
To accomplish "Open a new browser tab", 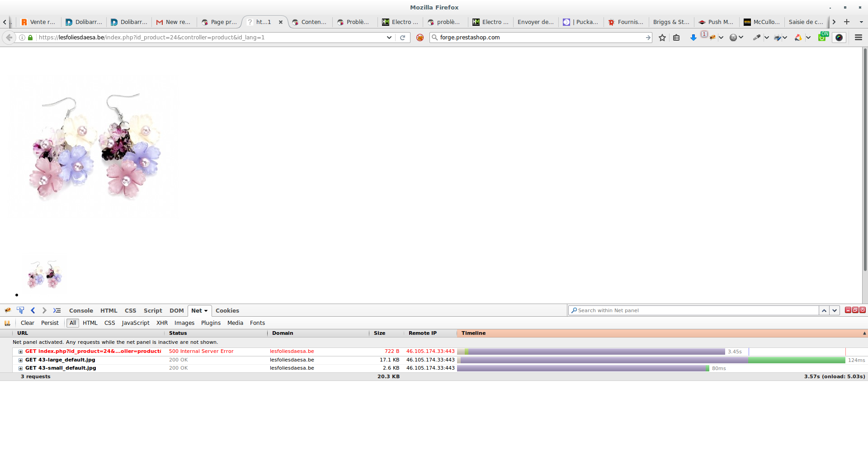I will tap(847, 22).
